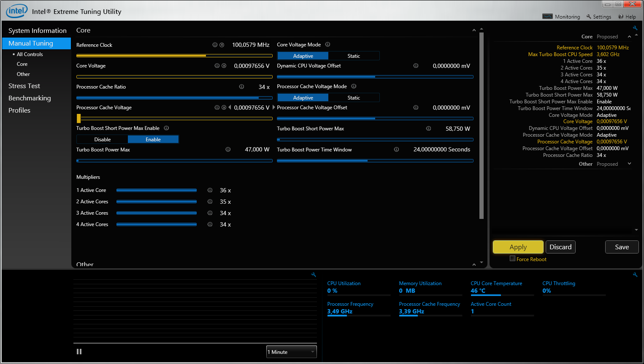The width and height of the screenshot is (644, 364).
Task: Show info for Turbo Boost Power Max
Action: [x=228, y=149]
